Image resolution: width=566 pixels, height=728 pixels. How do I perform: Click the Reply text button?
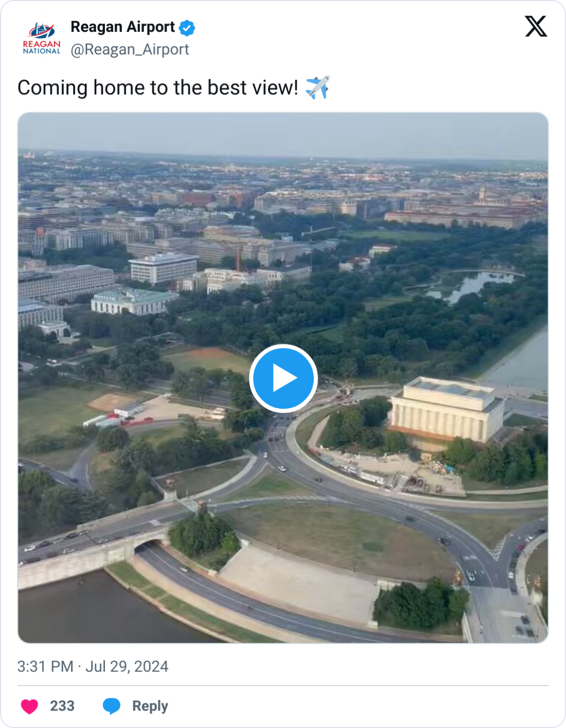[150, 706]
